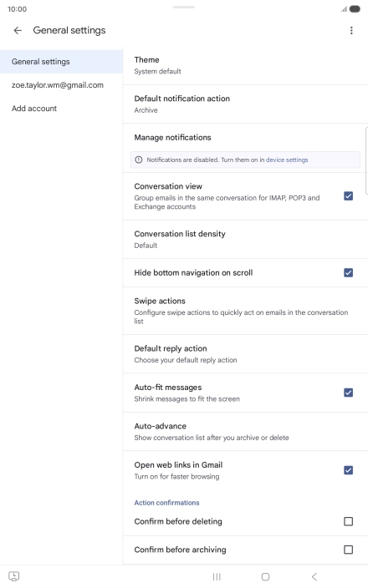The image size is (368, 588).
Task: Select zoe.taylor.wm@gmail.com account settings
Action: click(58, 85)
